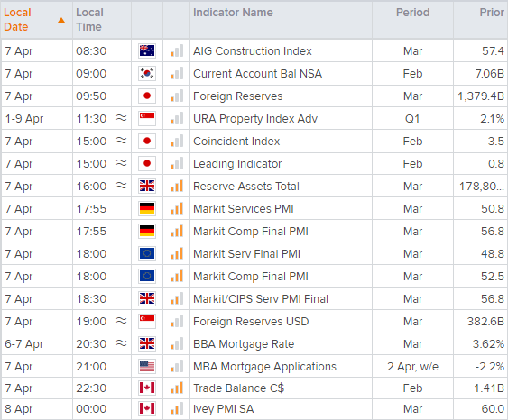Image resolution: width=508 pixels, height=420 pixels.
Task: Click the South Korea flag icon
Action: coord(147,73)
